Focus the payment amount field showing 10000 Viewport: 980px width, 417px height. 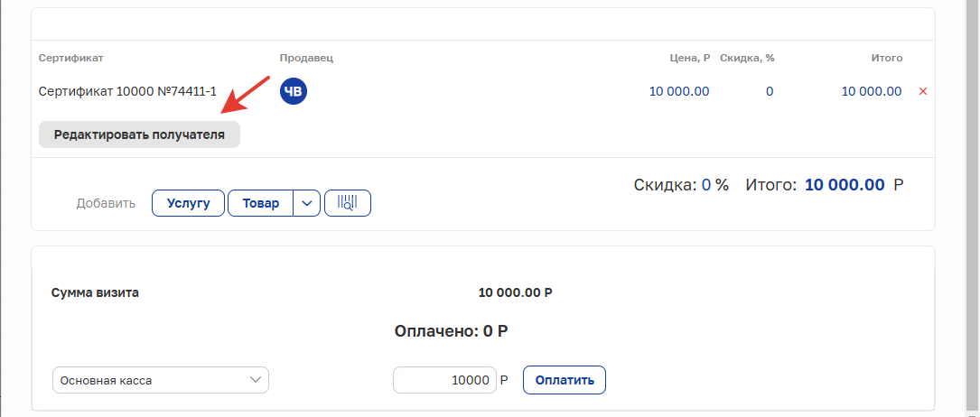pos(444,380)
